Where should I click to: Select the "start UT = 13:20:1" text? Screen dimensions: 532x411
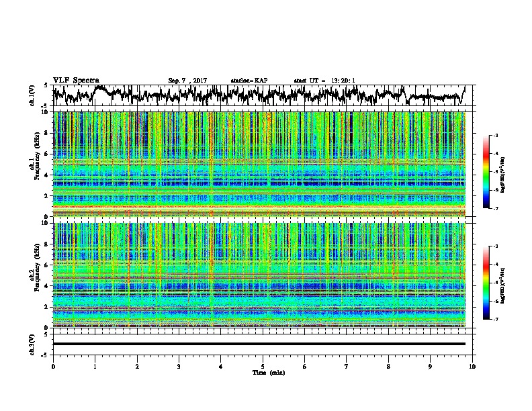coord(324,81)
